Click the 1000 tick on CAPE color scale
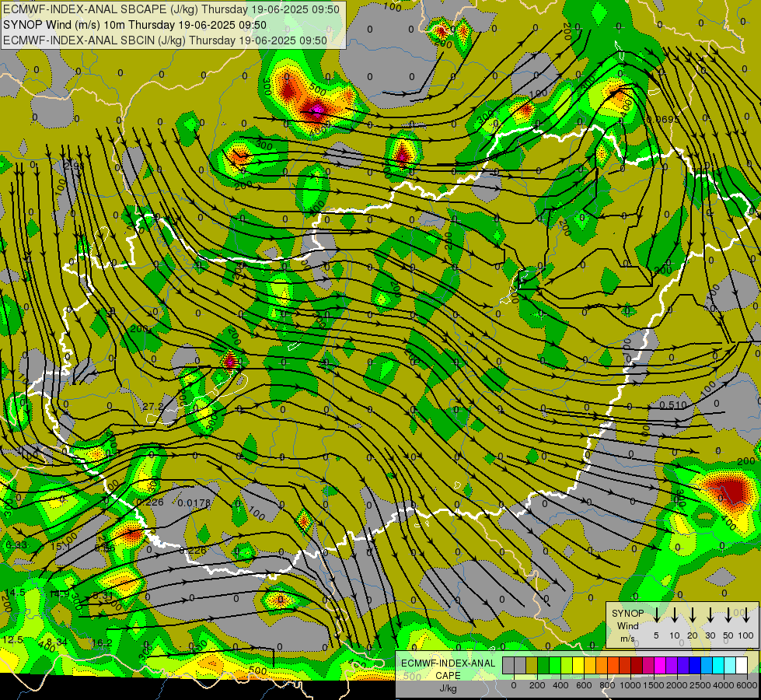Image resolution: width=761 pixels, height=700 pixels. point(631,685)
